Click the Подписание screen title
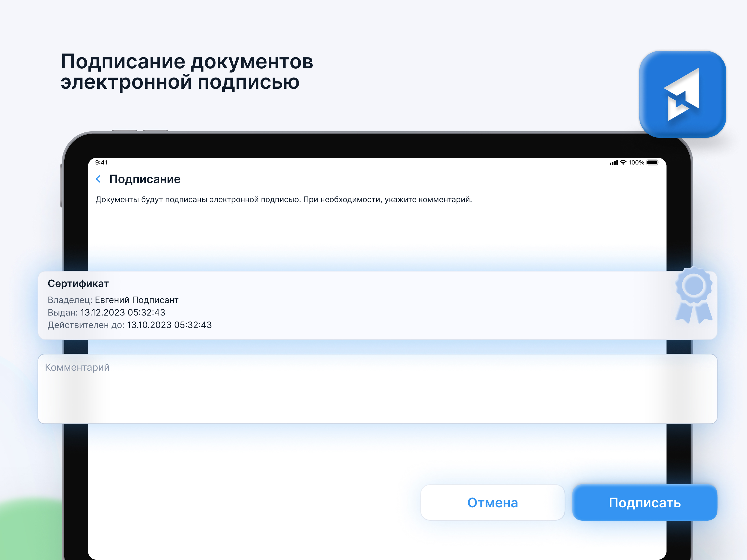The height and width of the screenshot is (560, 747). (x=145, y=179)
